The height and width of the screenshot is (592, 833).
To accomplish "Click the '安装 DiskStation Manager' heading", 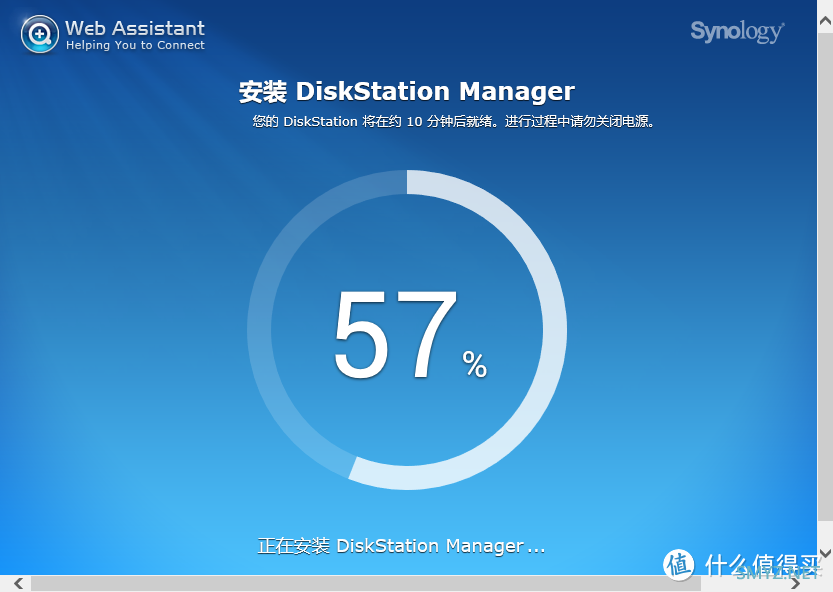I will tap(406, 91).
